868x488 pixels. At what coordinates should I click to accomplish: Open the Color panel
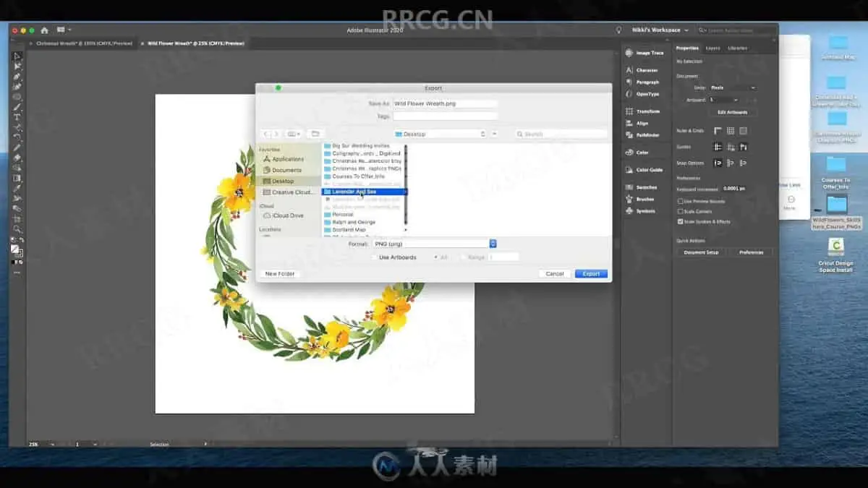637,153
